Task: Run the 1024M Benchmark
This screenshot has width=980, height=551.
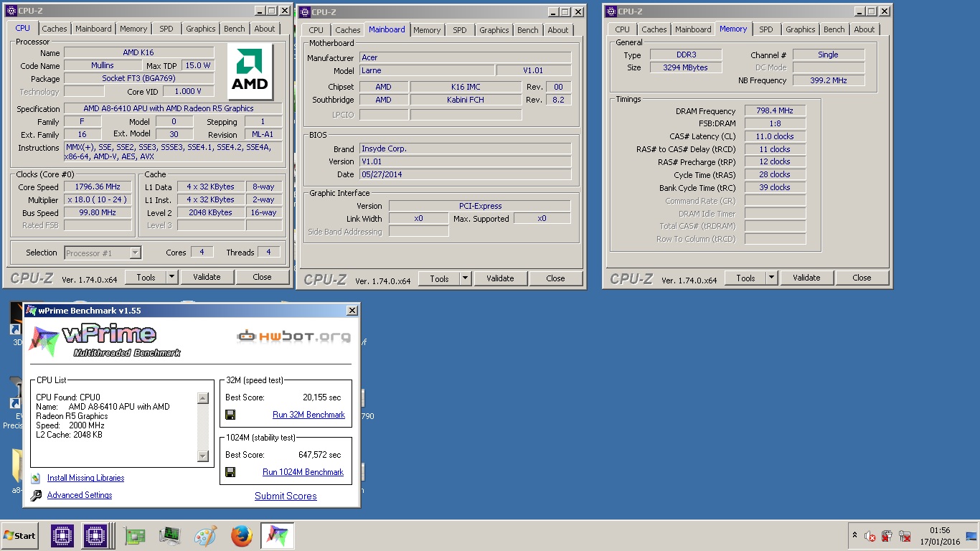Action: pos(303,472)
